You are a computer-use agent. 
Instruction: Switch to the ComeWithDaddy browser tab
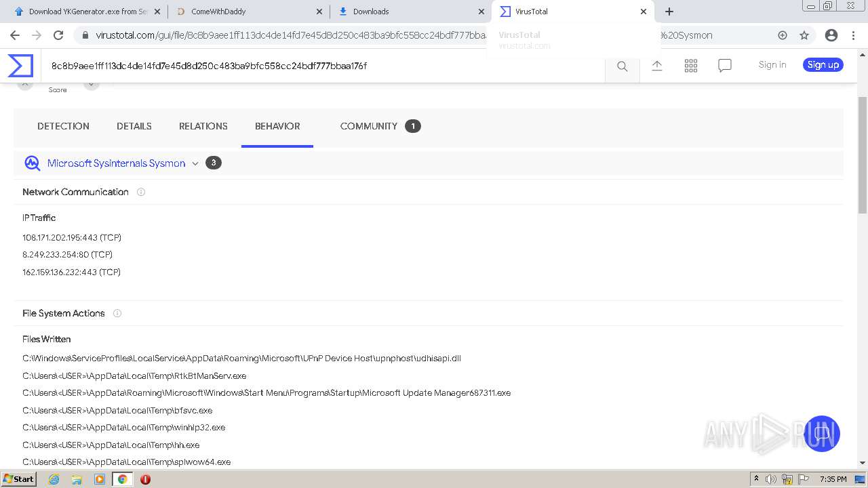tap(249, 12)
